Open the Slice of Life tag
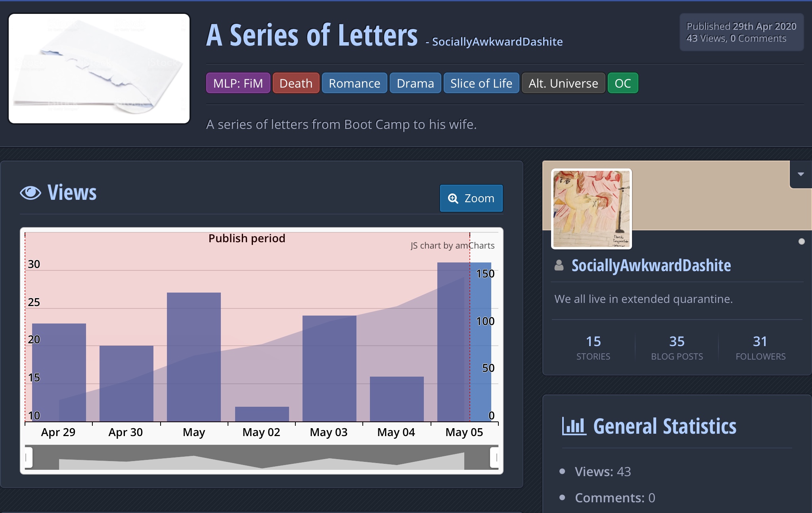Image resolution: width=812 pixels, height=513 pixels. pyautogui.click(x=481, y=83)
